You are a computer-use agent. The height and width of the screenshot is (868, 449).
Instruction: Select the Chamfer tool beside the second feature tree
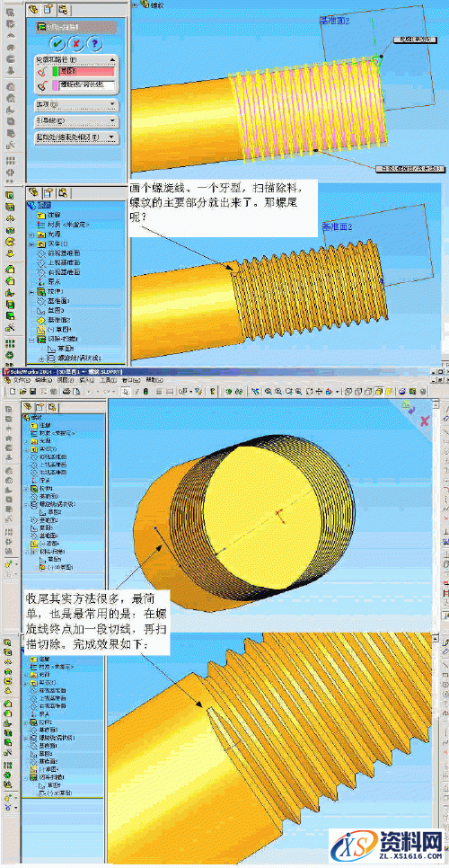10,280
